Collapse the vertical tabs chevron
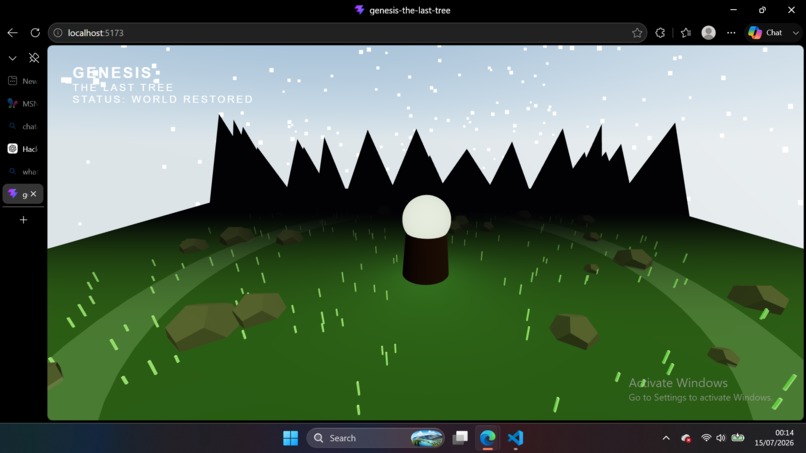Viewport: 806px width, 453px height. coord(12,58)
